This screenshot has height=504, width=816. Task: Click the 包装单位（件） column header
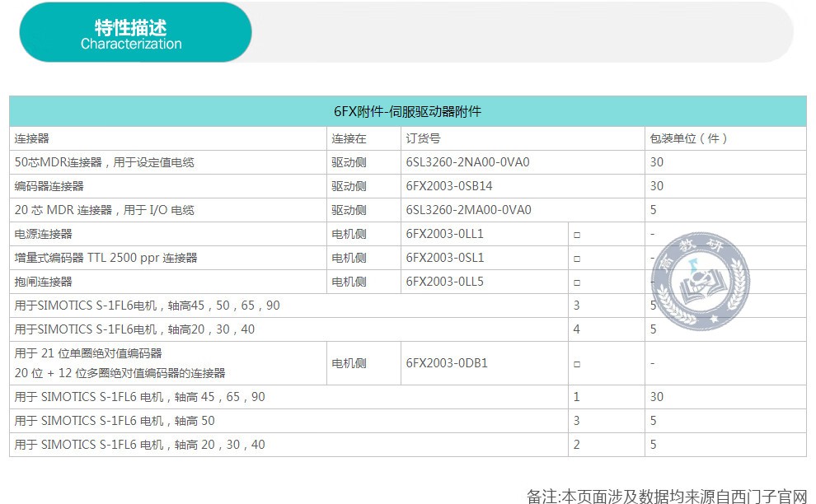point(688,139)
